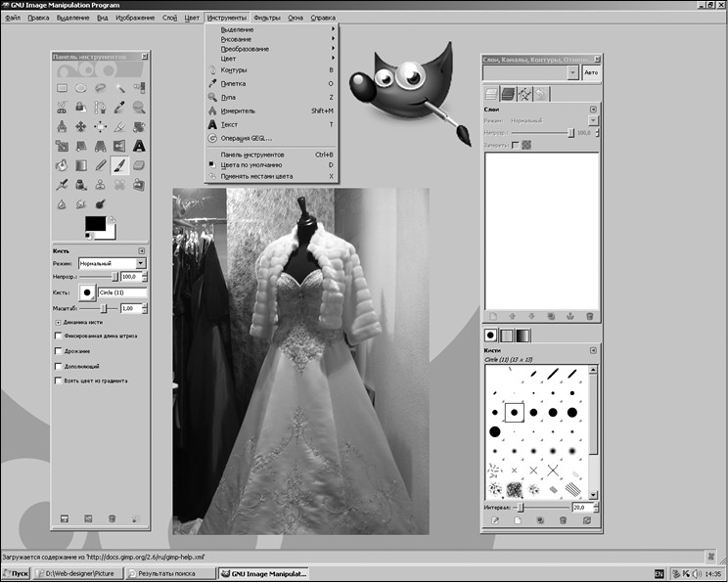The height and width of the screenshot is (583, 728).
Task: Expand the Динамика кисти section
Action: point(59,321)
